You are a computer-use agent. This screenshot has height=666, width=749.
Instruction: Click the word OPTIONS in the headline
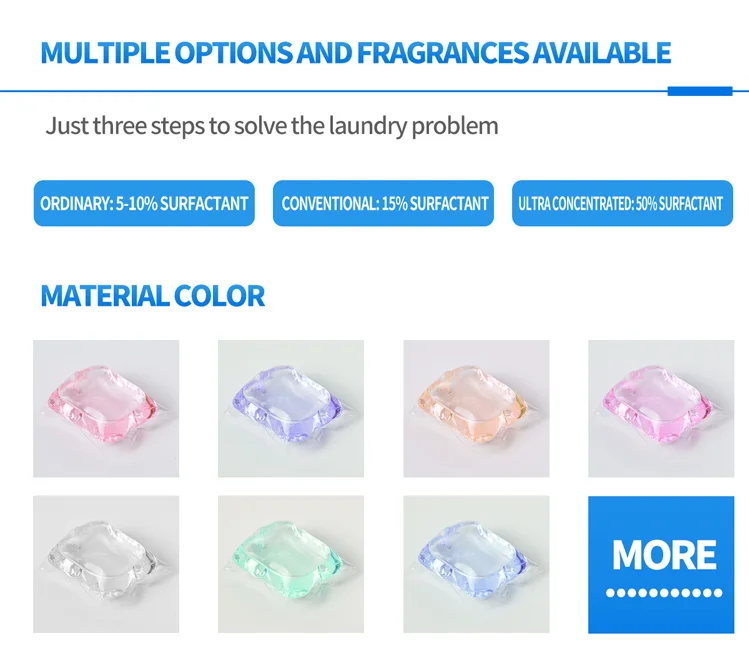click(x=234, y=53)
